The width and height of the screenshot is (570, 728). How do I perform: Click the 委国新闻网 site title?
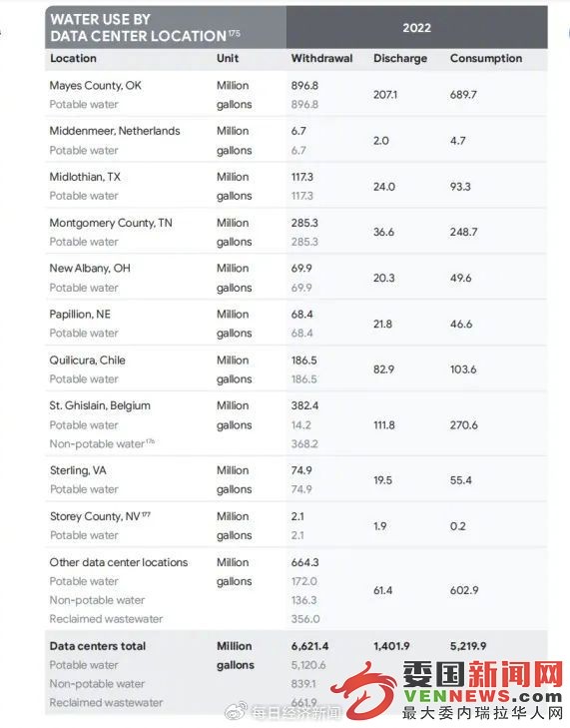click(x=483, y=674)
